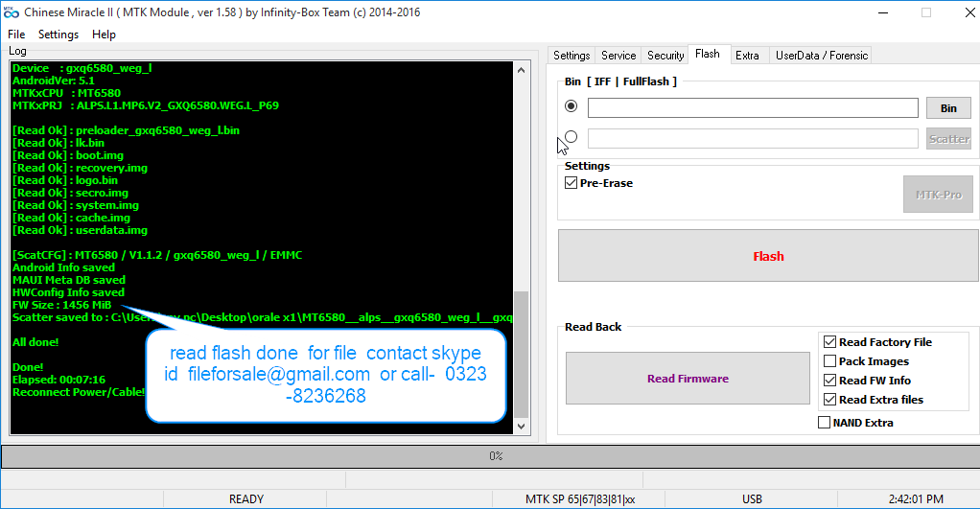
Task: Switch to the Security tab
Action: [665, 56]
